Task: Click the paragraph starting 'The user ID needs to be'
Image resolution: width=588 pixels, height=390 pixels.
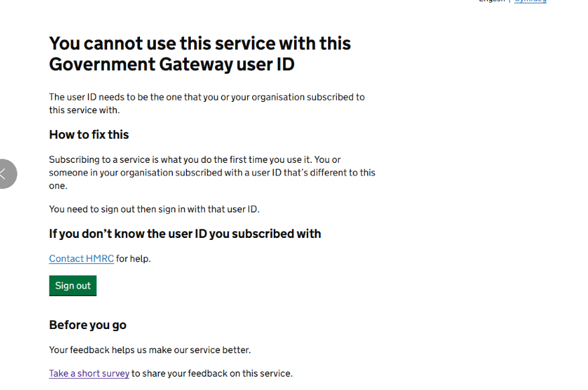Action: pyautogui.click(x=207, y=104)
